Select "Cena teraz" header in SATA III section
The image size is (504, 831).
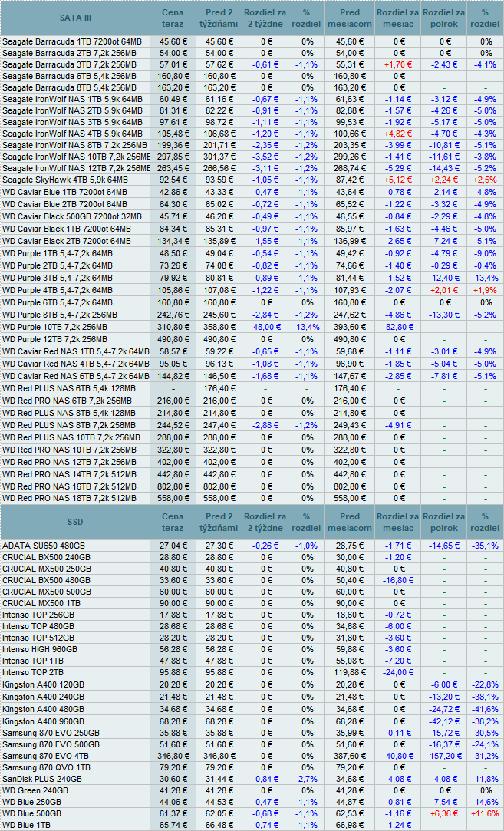(173, 18)
